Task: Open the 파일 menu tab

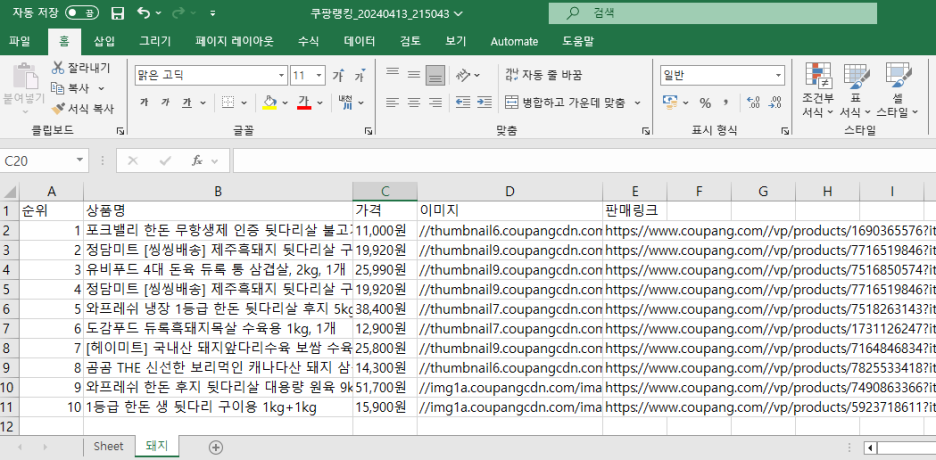Action: 19,41
